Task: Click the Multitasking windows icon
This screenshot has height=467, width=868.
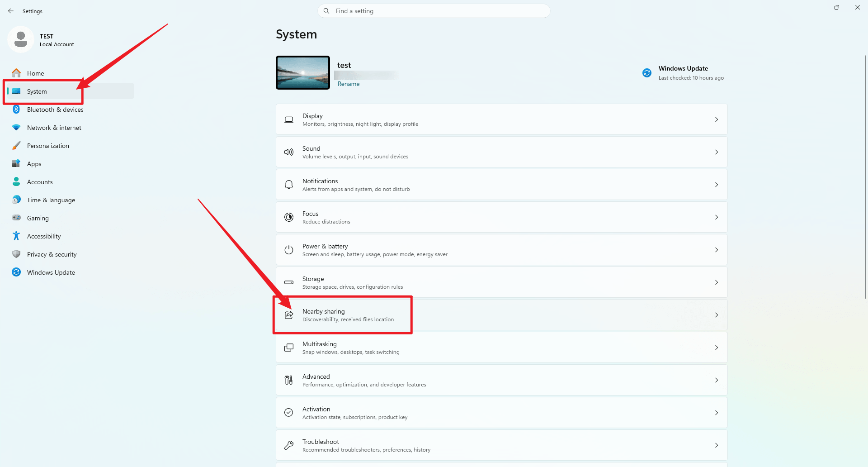Action: [x=289, y=348]
